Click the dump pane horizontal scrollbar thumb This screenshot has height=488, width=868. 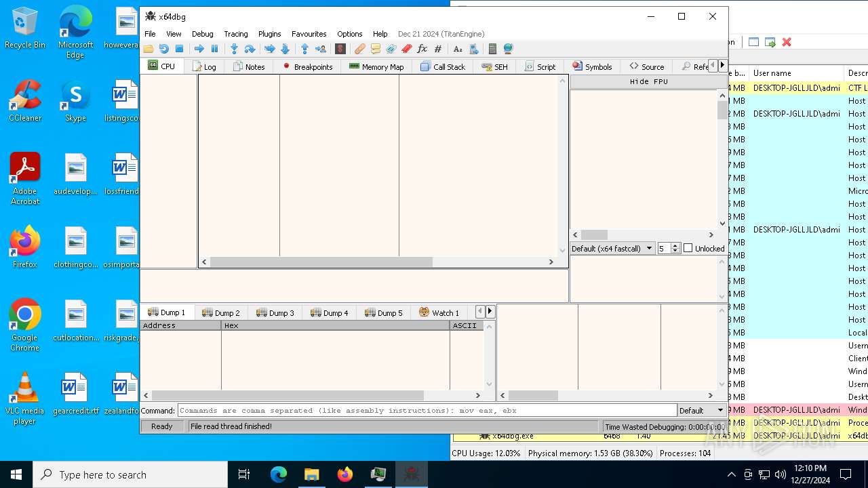tap(288, 395)
